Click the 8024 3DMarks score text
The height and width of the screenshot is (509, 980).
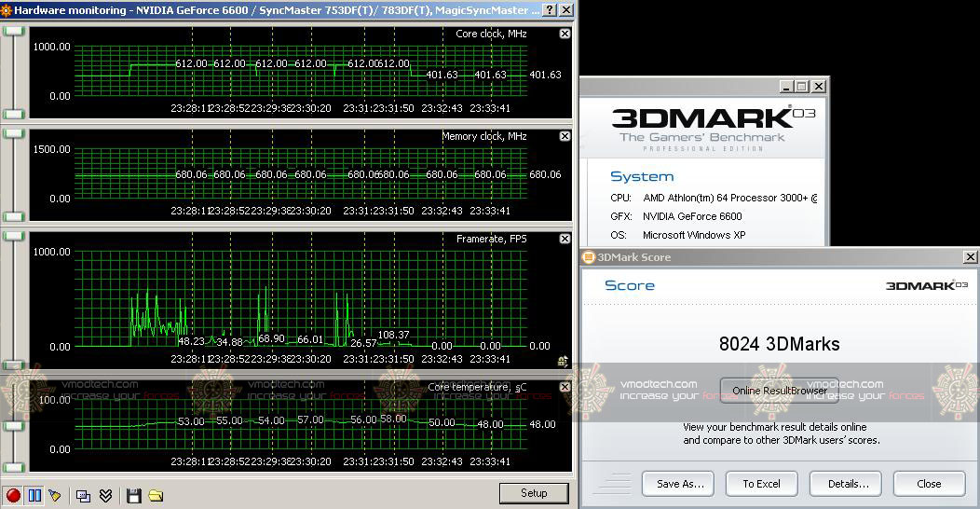tap(780, 344)
